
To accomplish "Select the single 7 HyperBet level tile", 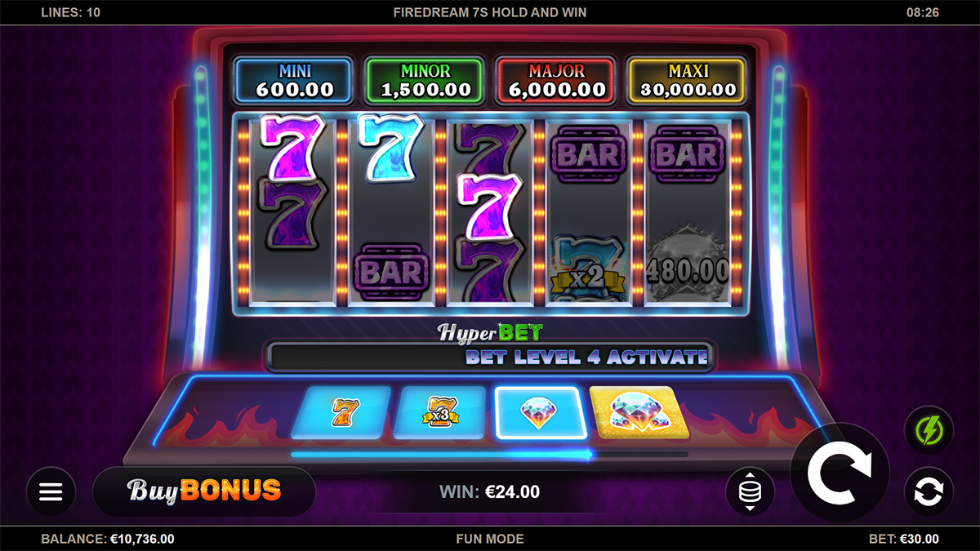I will 341,412.
